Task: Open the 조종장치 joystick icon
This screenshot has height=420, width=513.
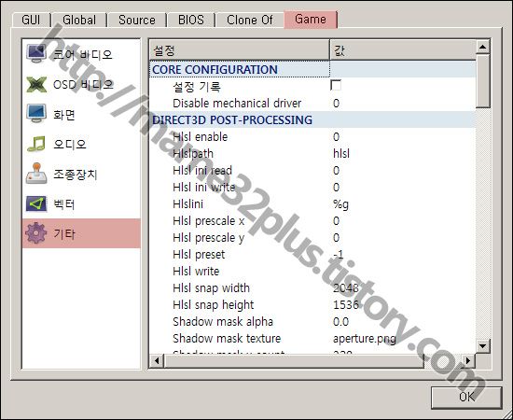Action: tap(36, 174)
